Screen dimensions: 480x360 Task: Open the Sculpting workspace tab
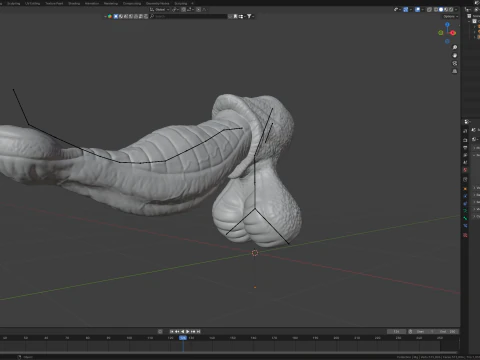click(14, 3)
